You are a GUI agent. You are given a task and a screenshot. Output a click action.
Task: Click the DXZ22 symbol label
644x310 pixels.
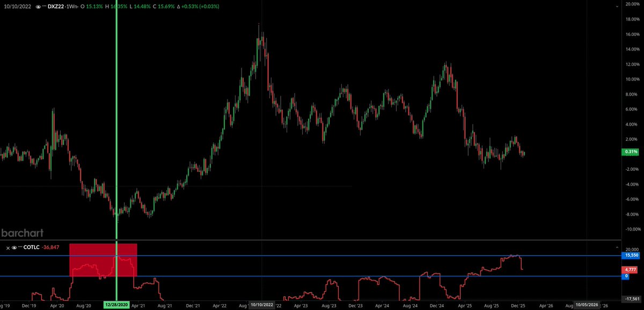pyautogui.click(x=56, y=6)
